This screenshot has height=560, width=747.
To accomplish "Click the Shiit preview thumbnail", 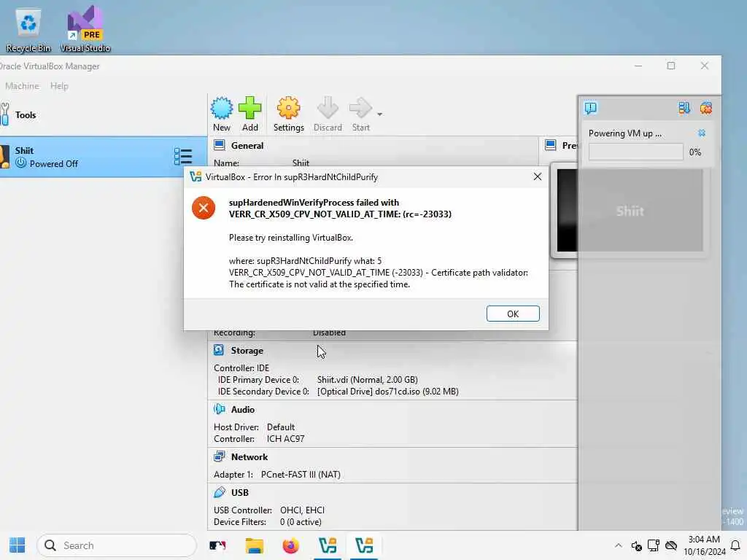I will [630, 211].
